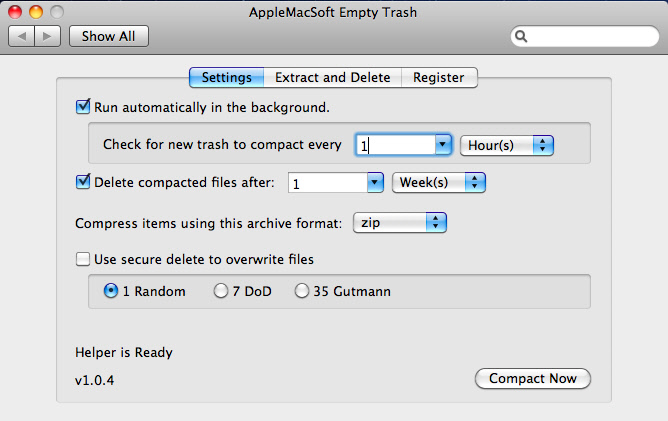Click the Show All button
Viewport: 668px width, 421px height.
(x=109, y=36)
